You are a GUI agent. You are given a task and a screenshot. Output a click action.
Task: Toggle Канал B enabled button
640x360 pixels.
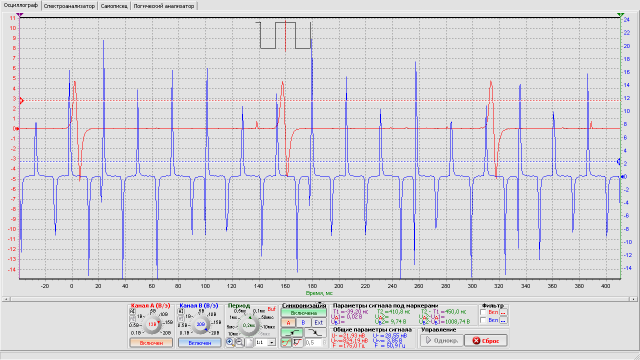[x=200, y=343]
